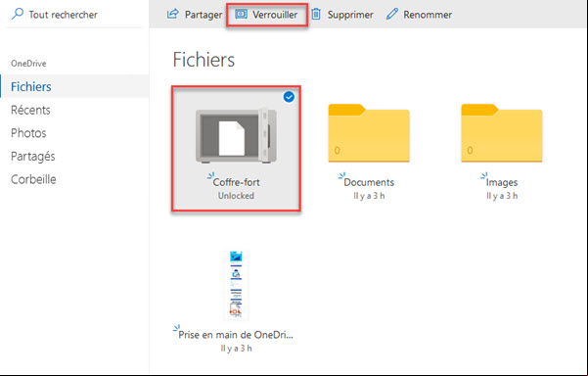Click the Verrouiller lock icon
Image resolution: width=588 pixels, height=376 pixels.
(241, 15)
